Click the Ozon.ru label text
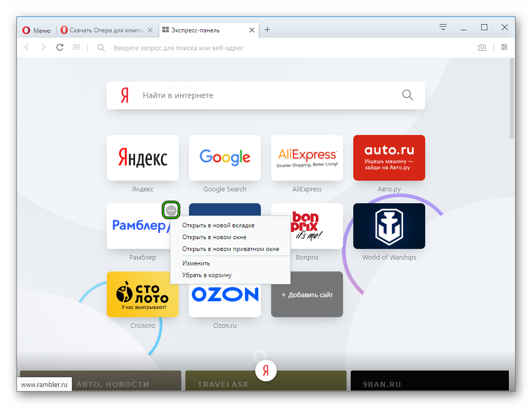This screenshot has height=408, width=532. pyautogui.click(x=225, y=325)
